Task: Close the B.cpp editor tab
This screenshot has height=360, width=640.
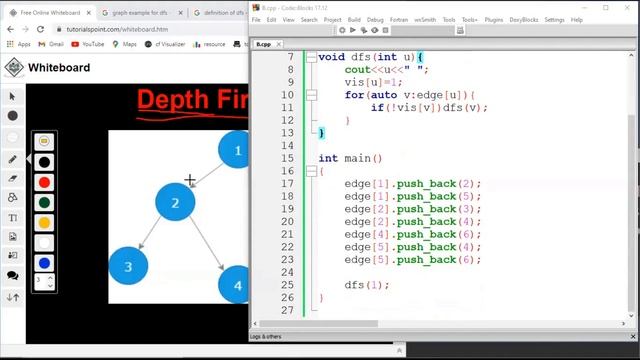Action: (279, 44)
